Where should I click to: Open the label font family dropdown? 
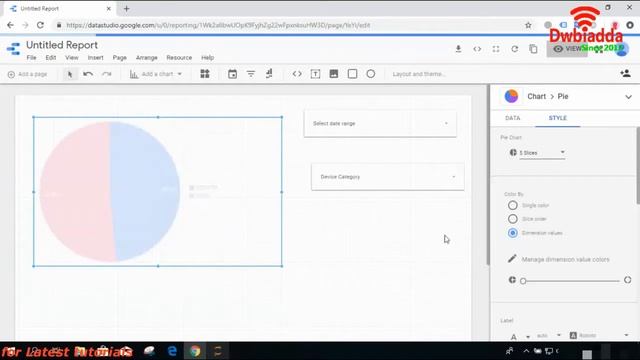[599, 336]
